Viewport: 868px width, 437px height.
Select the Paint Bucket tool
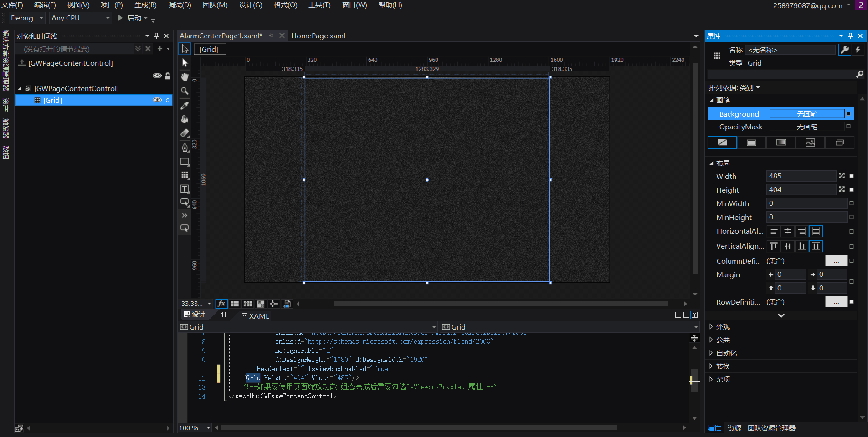185,119
